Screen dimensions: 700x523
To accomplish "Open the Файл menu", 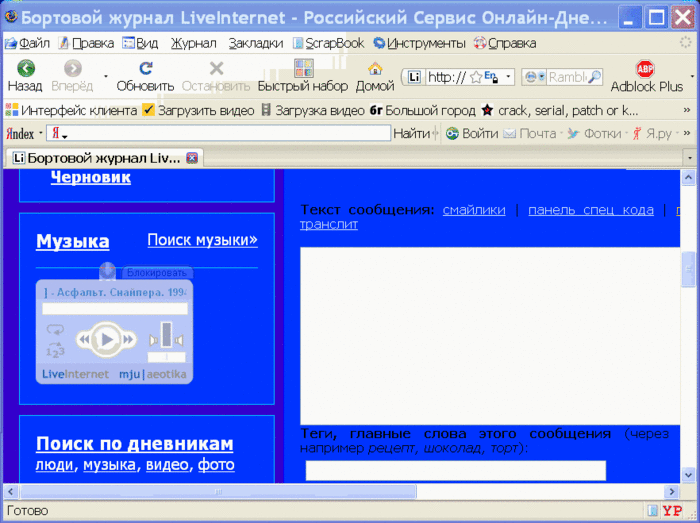I will point(27,43).
